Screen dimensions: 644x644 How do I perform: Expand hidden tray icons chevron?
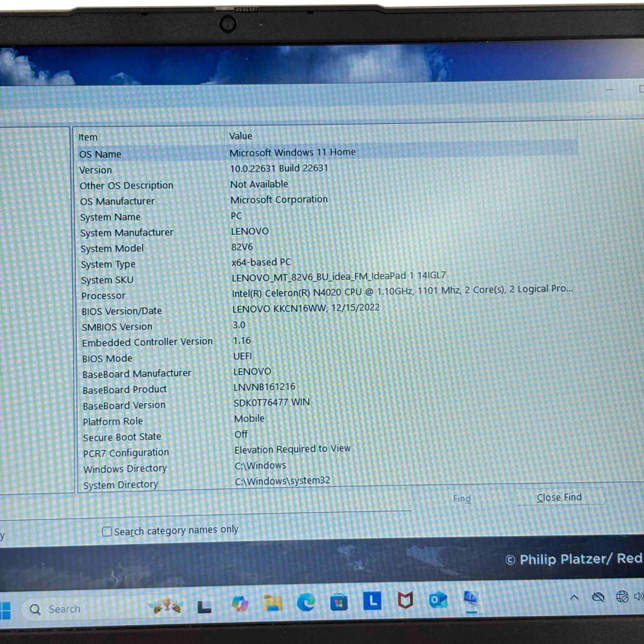pos(574,598)
